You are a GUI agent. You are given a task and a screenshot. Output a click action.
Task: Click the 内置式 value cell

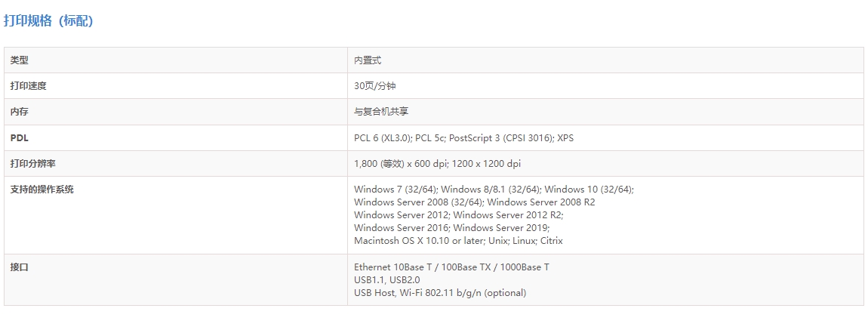pos(368,60)
